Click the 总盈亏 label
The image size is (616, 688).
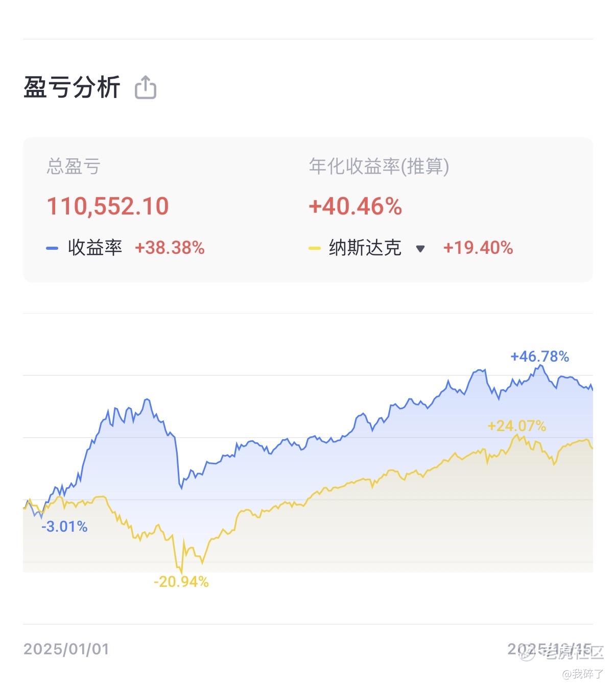click(x=74, y=167)
